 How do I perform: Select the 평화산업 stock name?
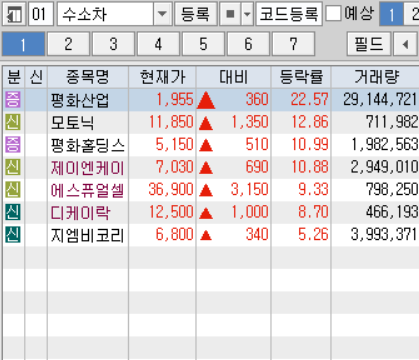point(80,100)
